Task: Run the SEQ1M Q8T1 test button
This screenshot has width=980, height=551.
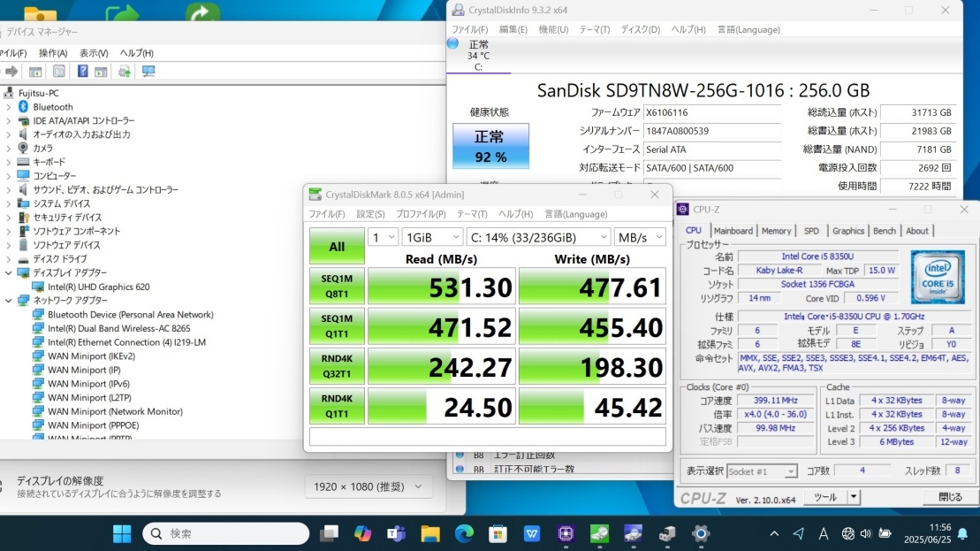Action: pos(337,287)
